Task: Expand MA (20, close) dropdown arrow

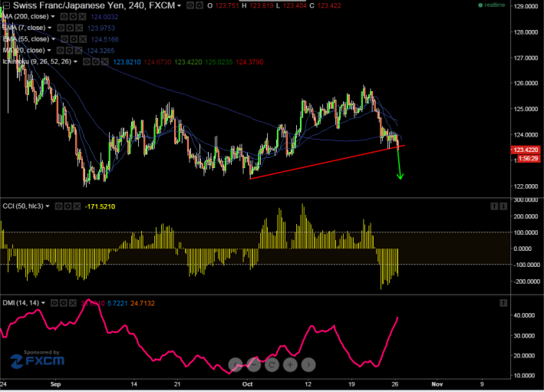Action: [49, 51]
